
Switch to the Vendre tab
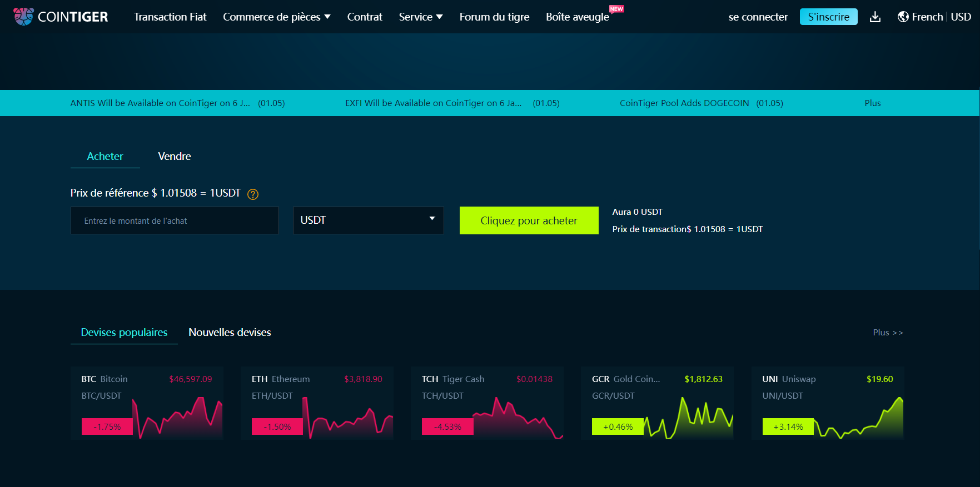[175, 157]
